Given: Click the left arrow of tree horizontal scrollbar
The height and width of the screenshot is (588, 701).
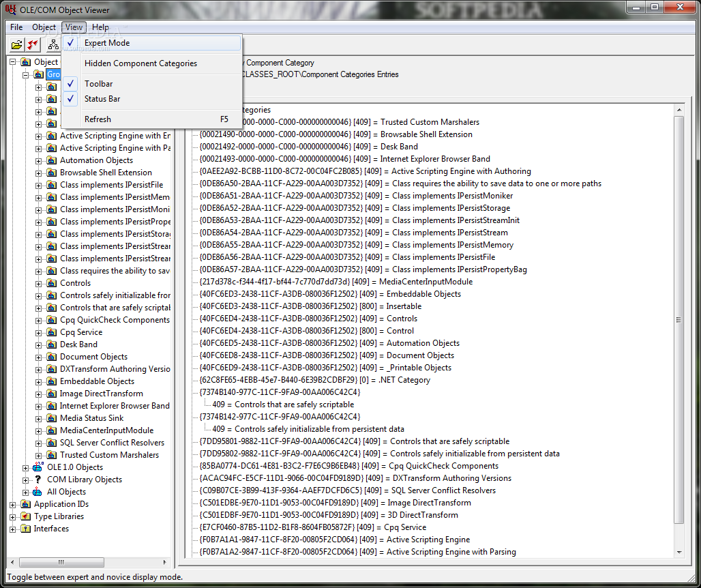Looking at the screenshot, I should tap(12, 562).
